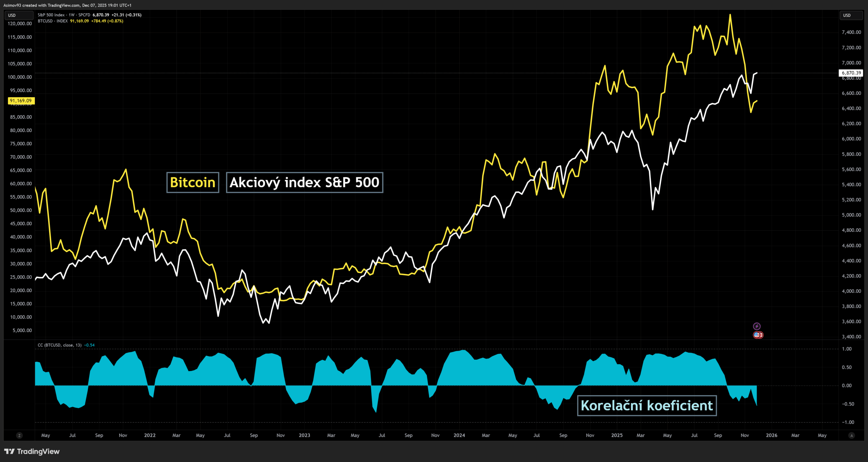Click the 2026 label on the time axis
This screenshot has height=462, width=868.
771,435
